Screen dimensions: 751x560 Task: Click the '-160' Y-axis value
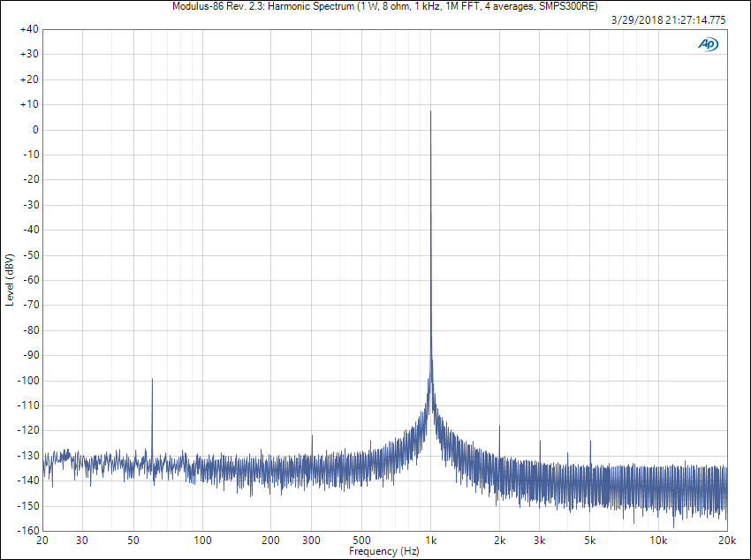pyautogui.click(x=28, y=531)
